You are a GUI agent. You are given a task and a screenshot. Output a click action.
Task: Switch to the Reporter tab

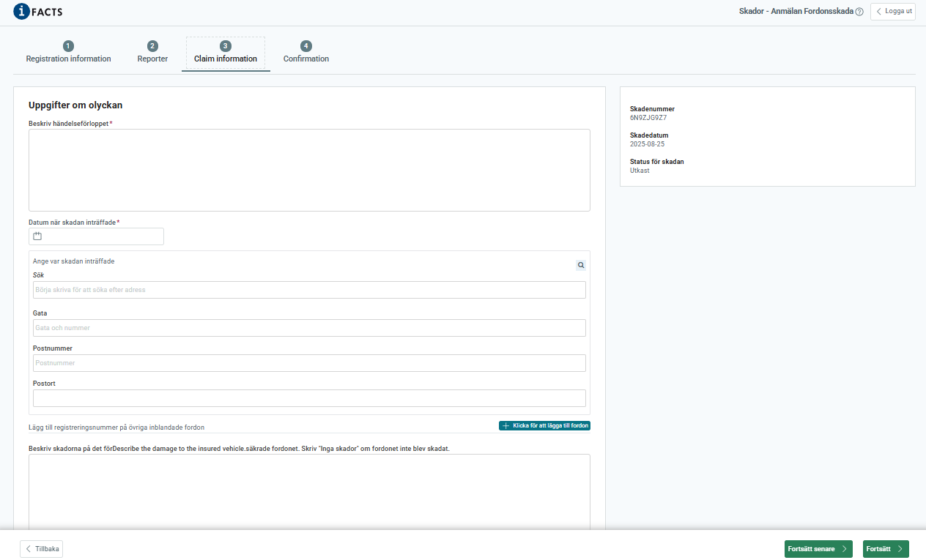point(152,59)
